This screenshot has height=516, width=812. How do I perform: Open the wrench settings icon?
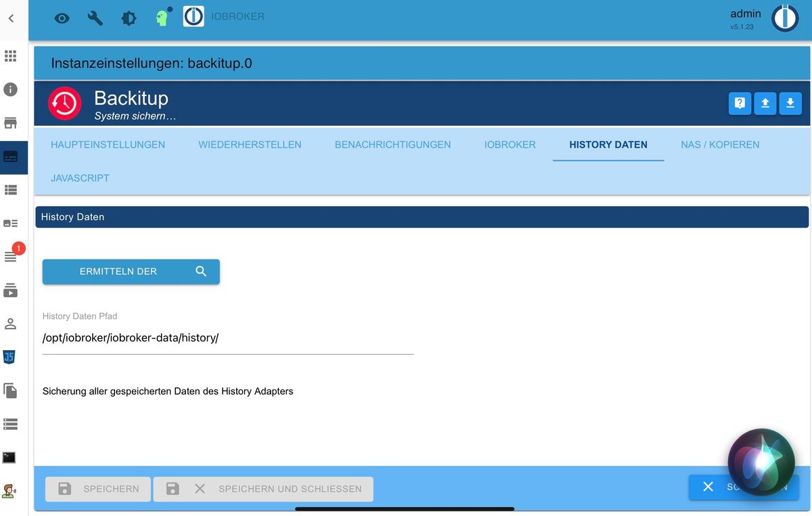click(x=95, y=18)
